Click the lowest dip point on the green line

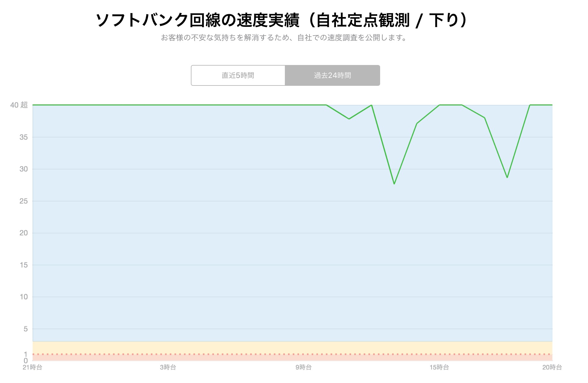(394, 184)
